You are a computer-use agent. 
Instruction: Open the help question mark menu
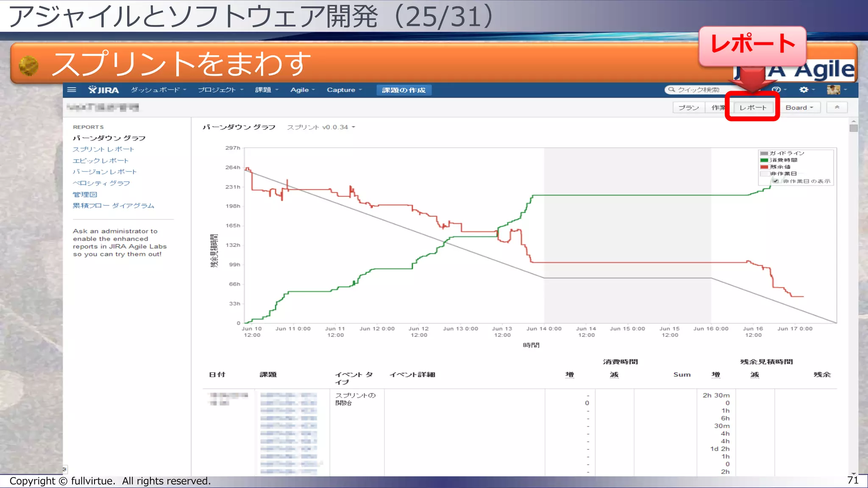coord(779,89)
